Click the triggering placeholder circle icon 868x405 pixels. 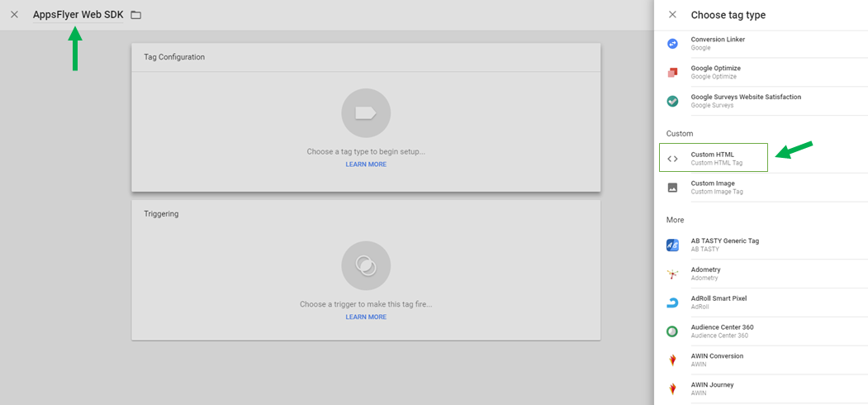pos(366,265)
